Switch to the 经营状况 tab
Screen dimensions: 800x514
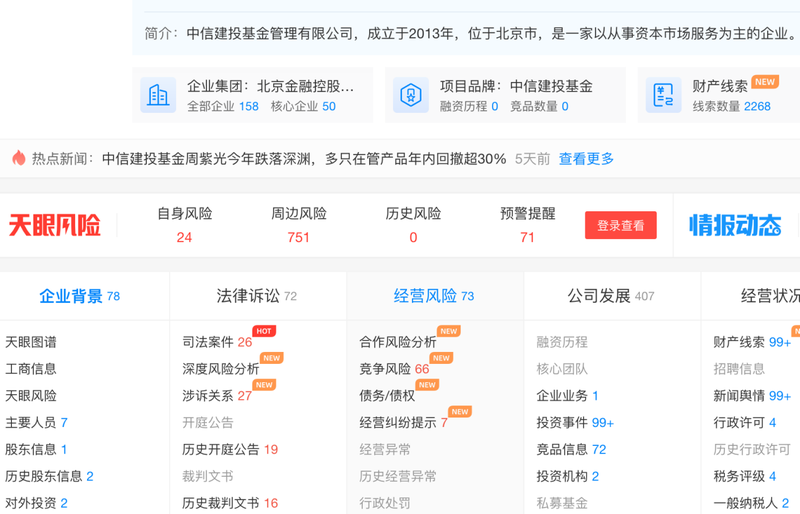coord(770,296)
